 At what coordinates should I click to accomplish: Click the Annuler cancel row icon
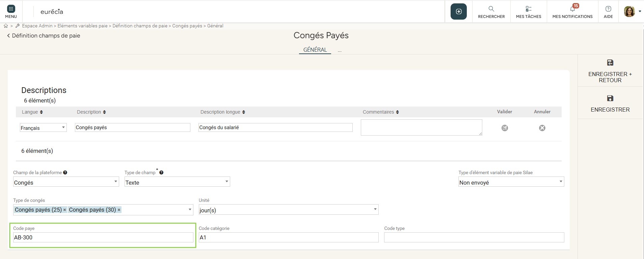(542, 128)
